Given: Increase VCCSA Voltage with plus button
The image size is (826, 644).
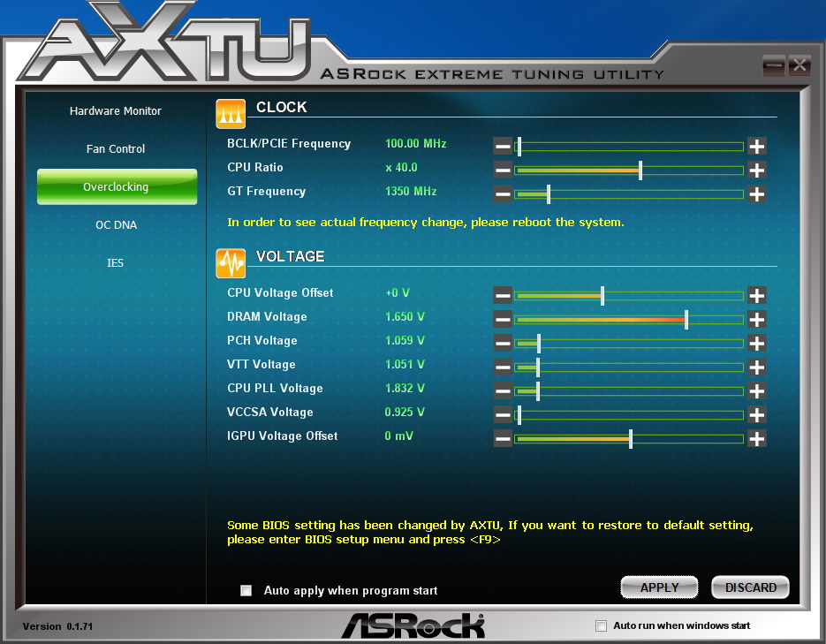Looking at the screenshot, I should [x=756, y=414].
